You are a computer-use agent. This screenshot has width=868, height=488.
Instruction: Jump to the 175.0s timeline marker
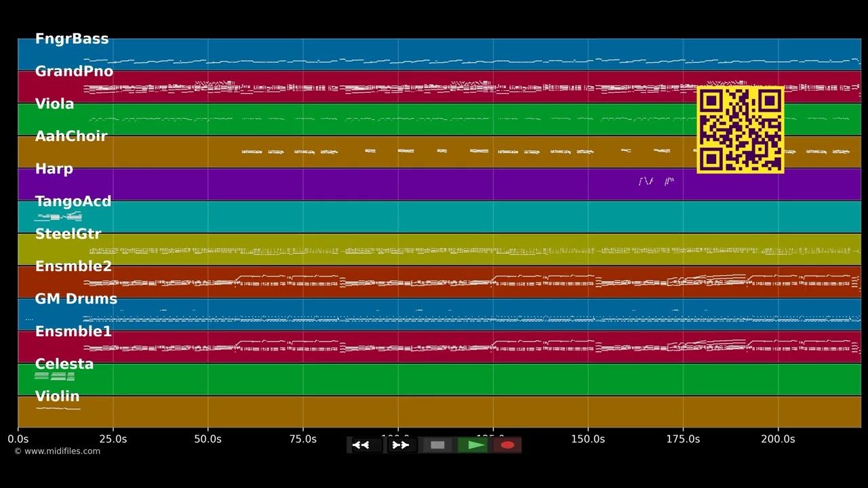[683, 439]
